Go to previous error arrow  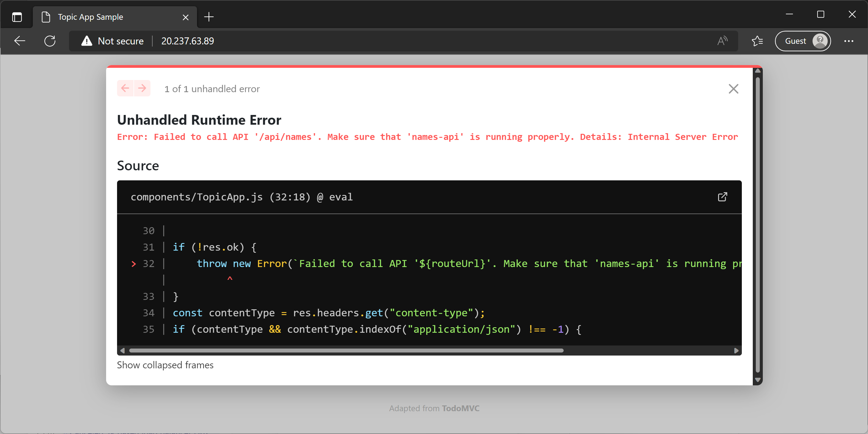pos(125,88)
